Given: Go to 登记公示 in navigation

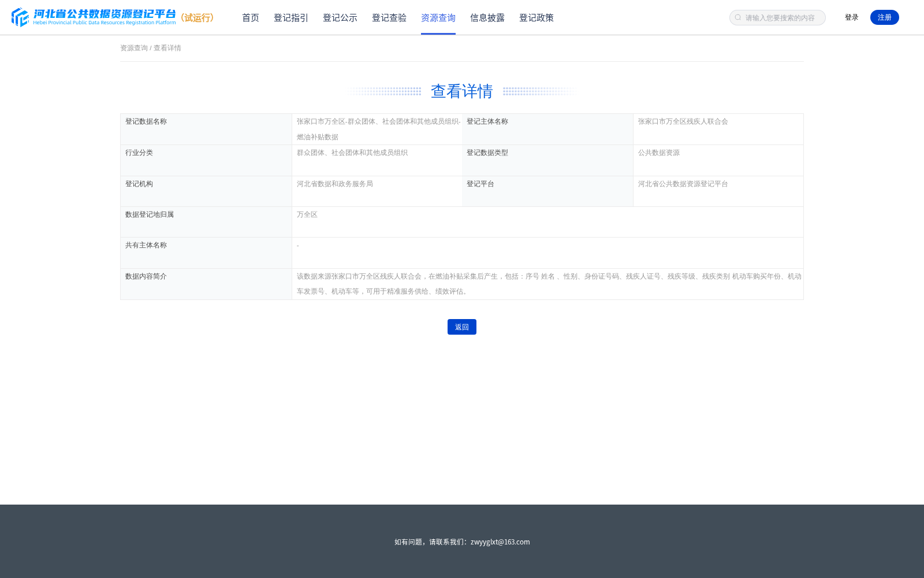Looking at the screenshot, I should tap(340, 18).
